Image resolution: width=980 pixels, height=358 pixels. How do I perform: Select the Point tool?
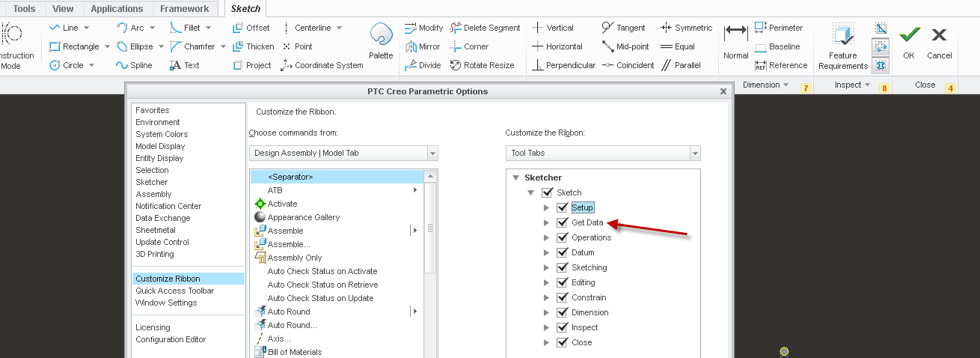(296, 46)
